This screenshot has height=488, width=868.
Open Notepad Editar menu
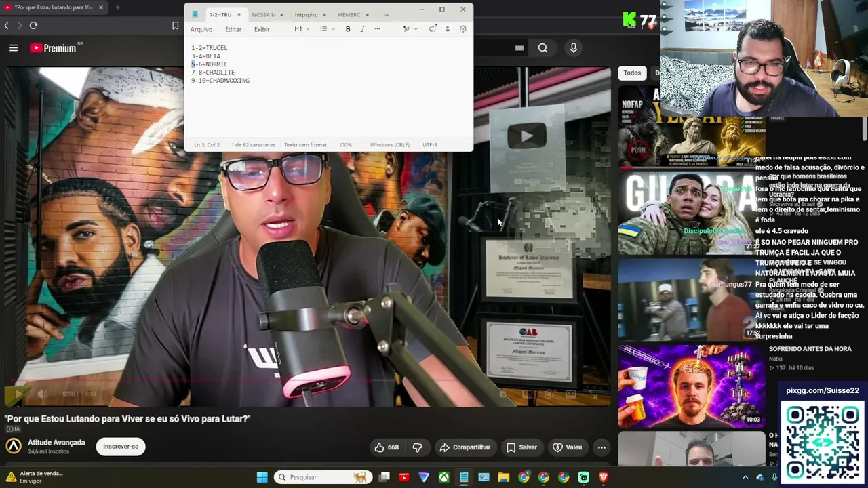click(x=233, y=29)
